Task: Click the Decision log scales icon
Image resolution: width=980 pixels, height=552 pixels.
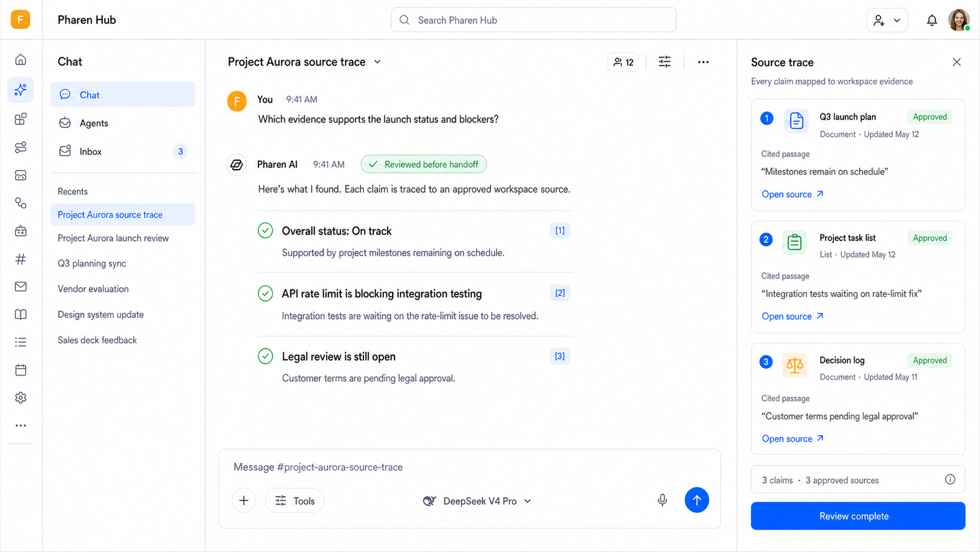Action: (x=795, y=365)
